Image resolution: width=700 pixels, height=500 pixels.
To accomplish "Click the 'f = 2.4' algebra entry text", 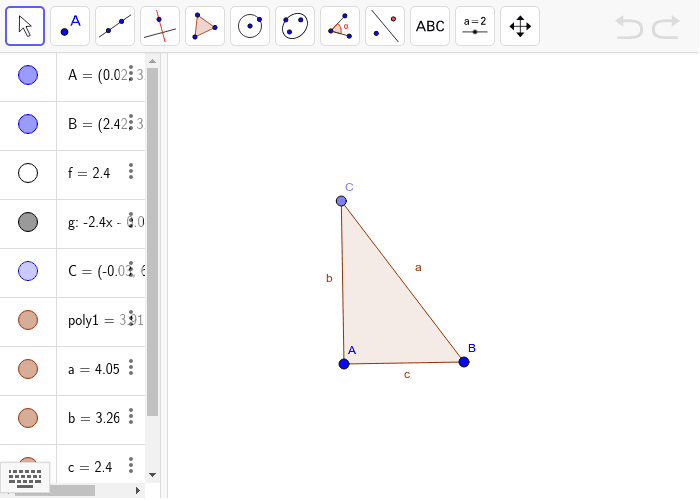I will 89,173.
